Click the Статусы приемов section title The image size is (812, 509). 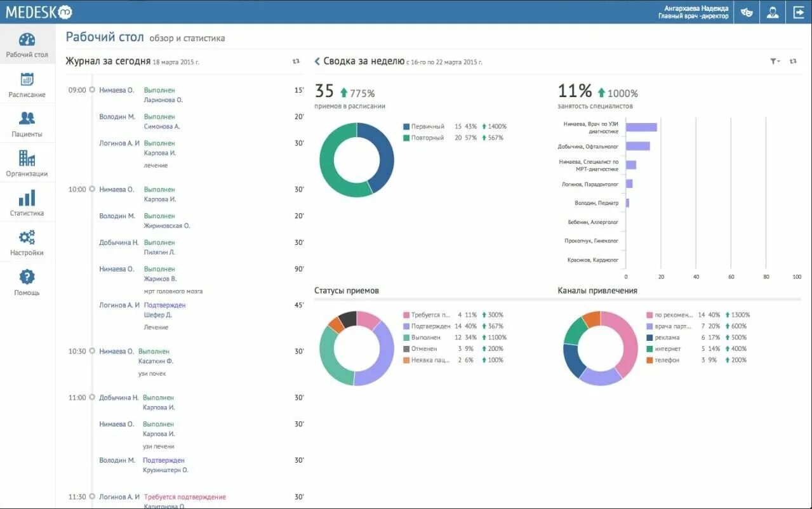point(347,291)
